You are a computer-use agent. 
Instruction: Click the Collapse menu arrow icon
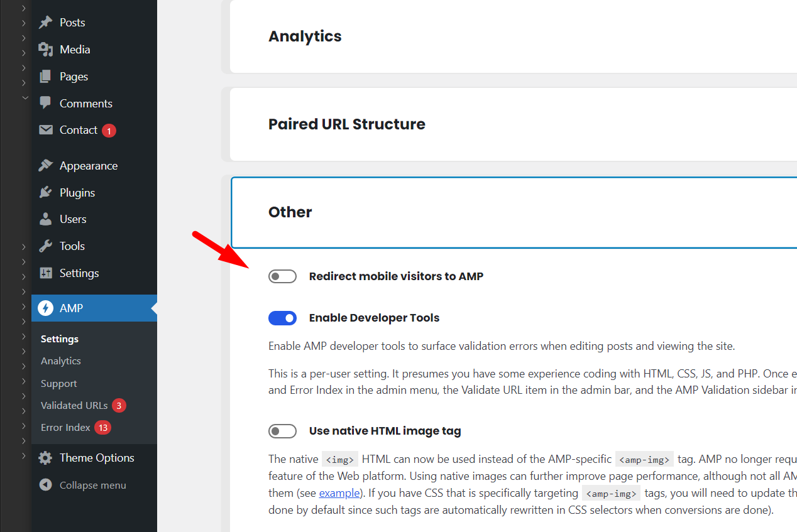(x=45, y=485)
